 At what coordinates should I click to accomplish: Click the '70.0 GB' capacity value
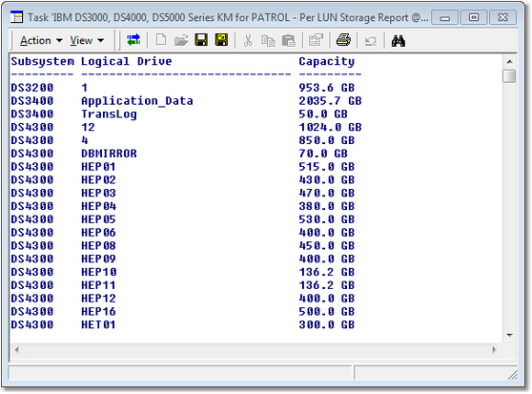[323, 154]
